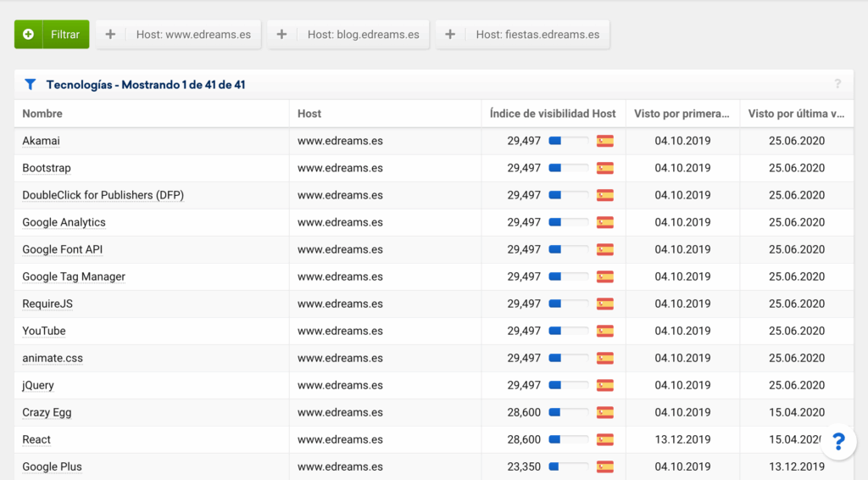Add the Host: fiestas.edreams.es quick filter
This screenshot has width=868, height=480.
[522, 34]
